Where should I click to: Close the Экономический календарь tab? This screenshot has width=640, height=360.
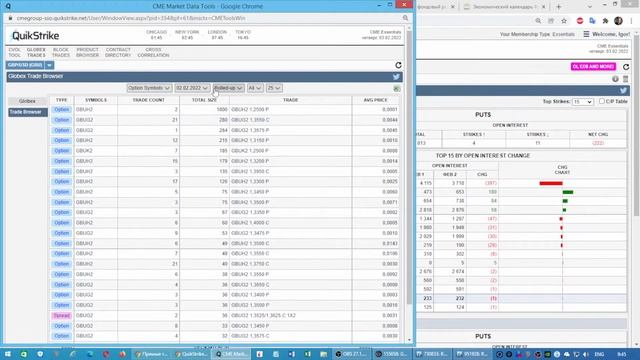click(x=543, y=7)
